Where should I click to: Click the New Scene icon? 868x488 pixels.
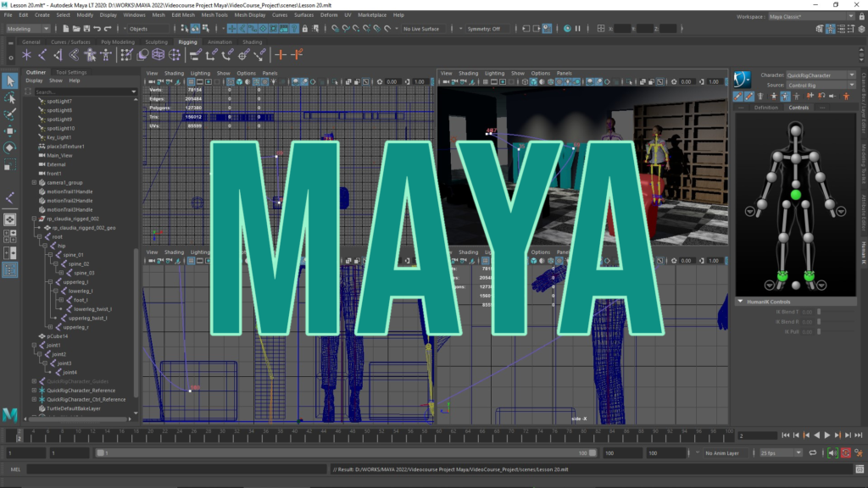click(x=66, y=29)
